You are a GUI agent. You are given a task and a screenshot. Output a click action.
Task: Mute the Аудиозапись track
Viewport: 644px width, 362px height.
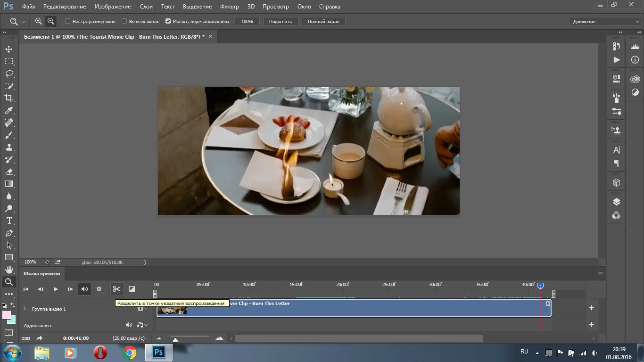click(129, 325)
